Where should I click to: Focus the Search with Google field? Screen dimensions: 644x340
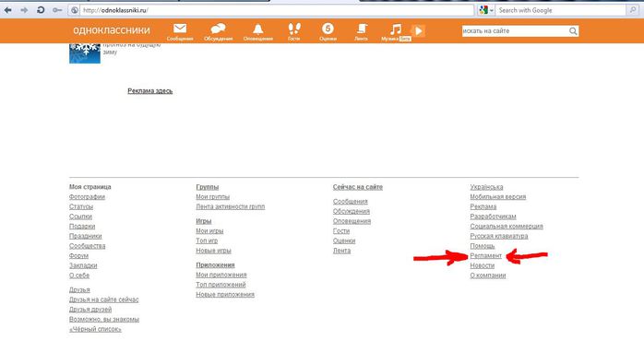click(561, 10)
